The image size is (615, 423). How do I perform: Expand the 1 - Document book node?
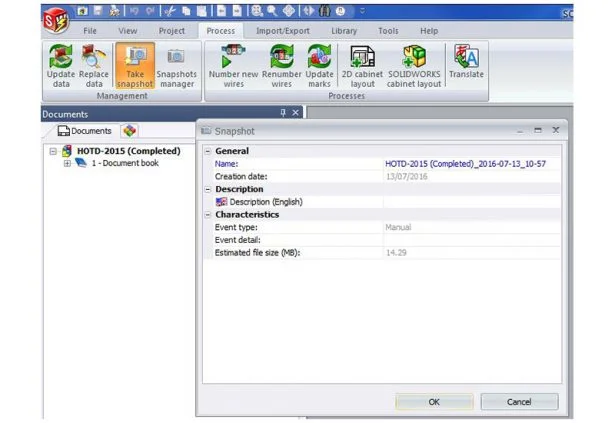[67, 163]
